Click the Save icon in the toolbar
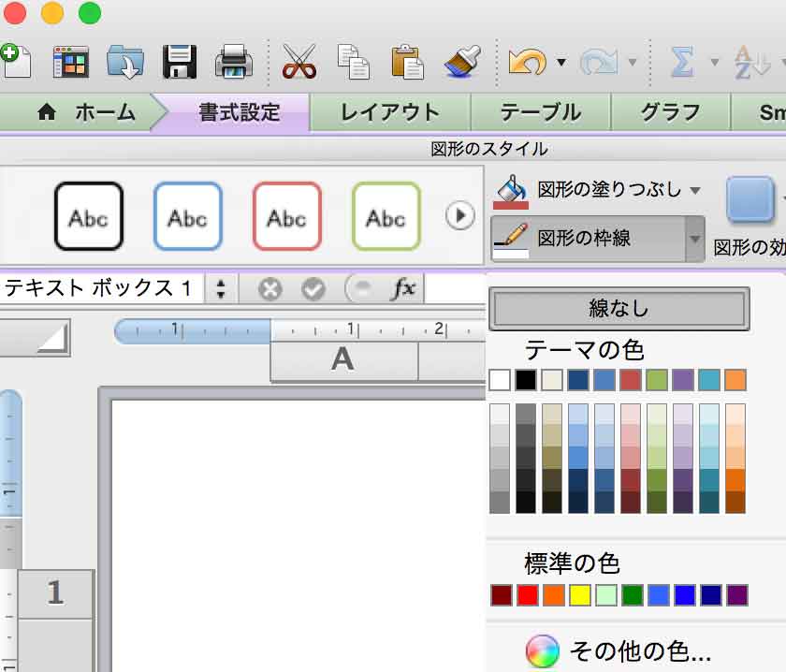 click(182, 59)
